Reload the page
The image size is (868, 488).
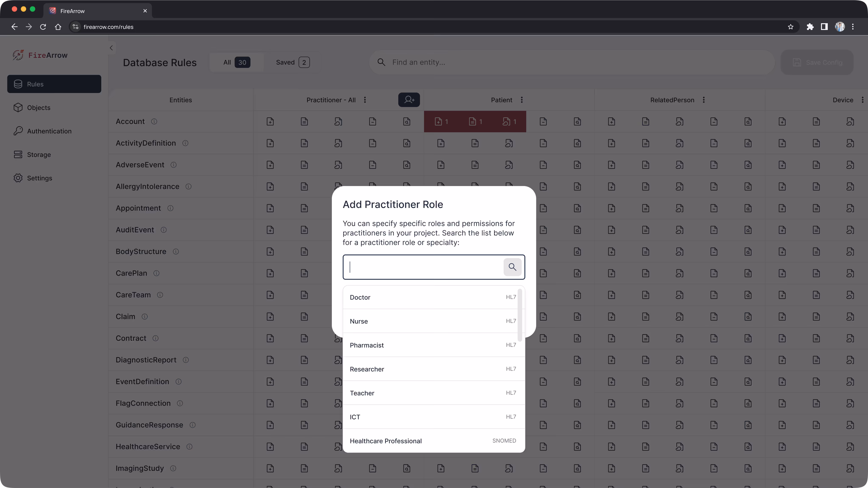pos(43,27)
